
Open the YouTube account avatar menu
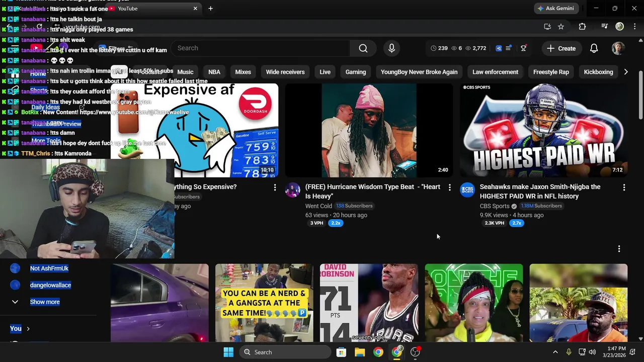tap(618, 48)
